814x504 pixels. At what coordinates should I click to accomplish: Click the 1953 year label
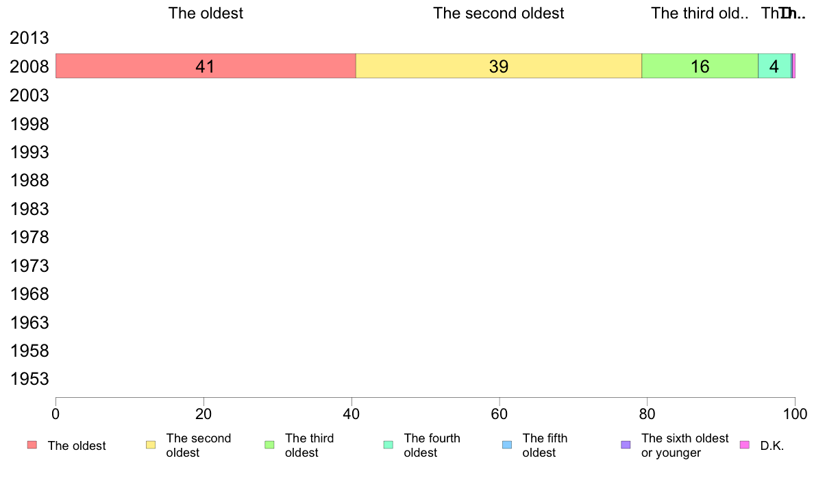pyautogui.click(x=29, y=379)
